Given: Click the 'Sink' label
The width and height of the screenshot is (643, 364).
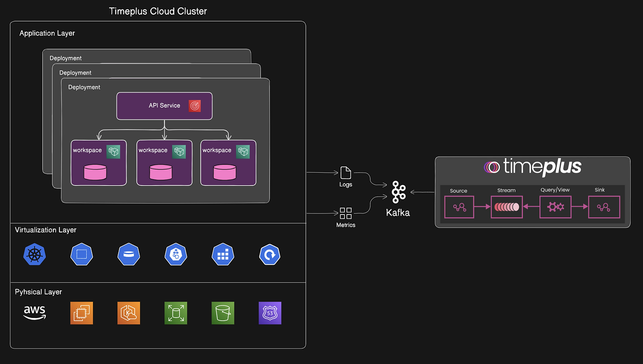Looking at the screenshot, I should coord(600,190).
